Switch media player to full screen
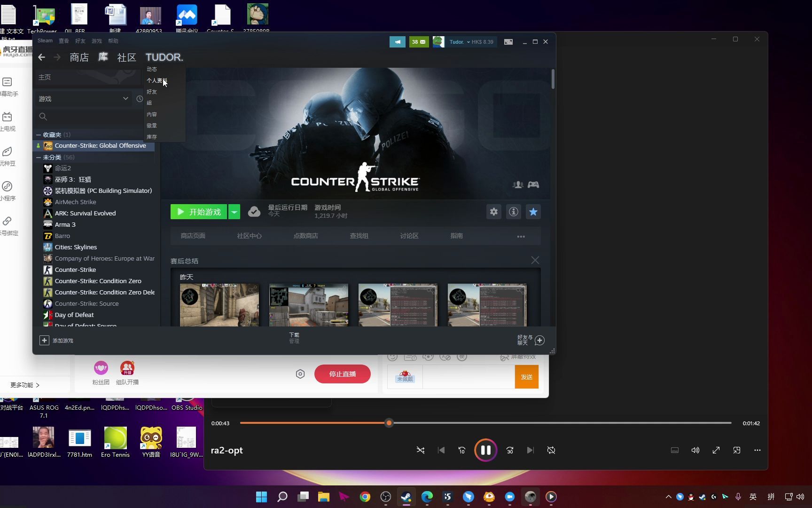Image resolution: width=812 pixels, height=508 pixels. tap(716, 450)
